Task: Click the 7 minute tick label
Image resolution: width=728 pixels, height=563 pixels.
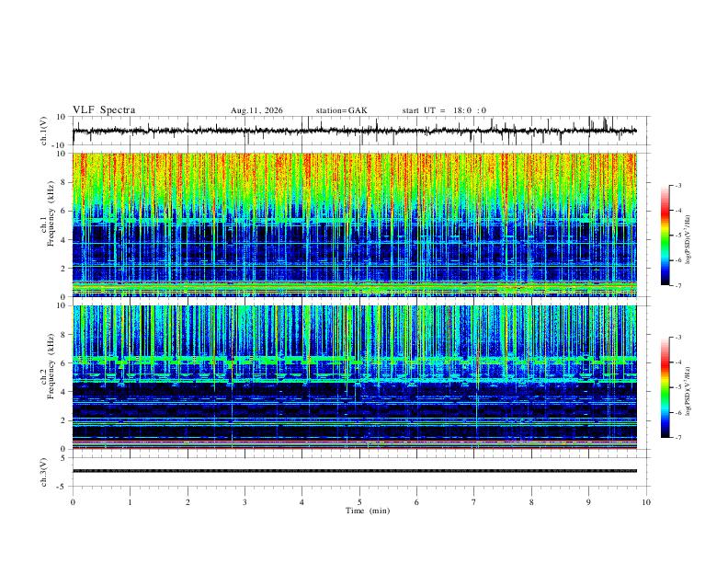Action: [474, 502]
